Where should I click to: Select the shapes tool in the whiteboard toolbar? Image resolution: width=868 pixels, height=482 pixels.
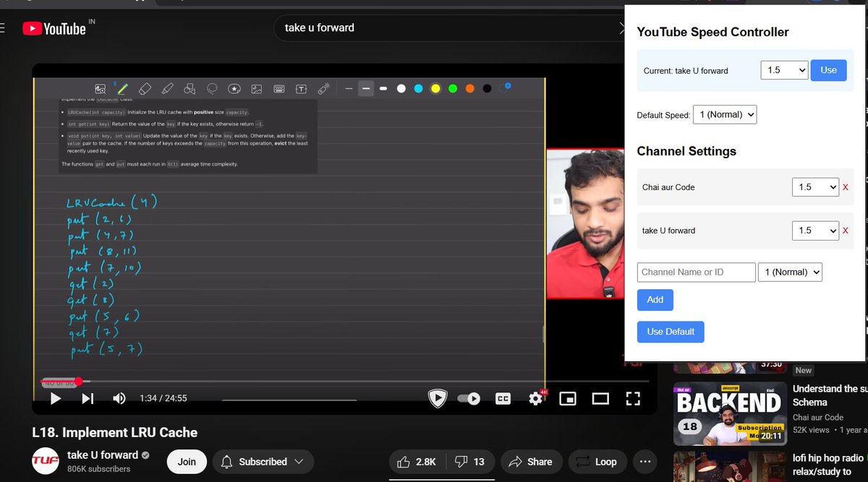click(x=190, y=89)
